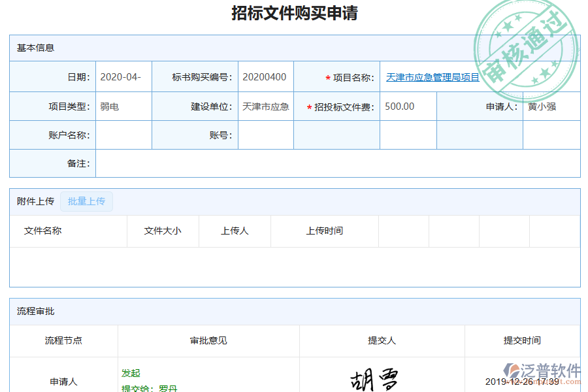Click the 建设单位 field 天津市应急
This screenshot has height=392, width=588.
[266, 106]
